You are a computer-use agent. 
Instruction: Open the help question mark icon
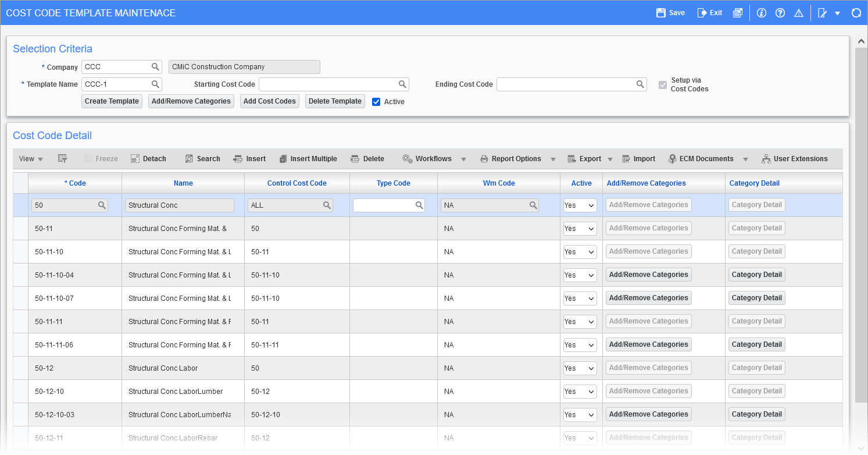click(x=780, y=13)
